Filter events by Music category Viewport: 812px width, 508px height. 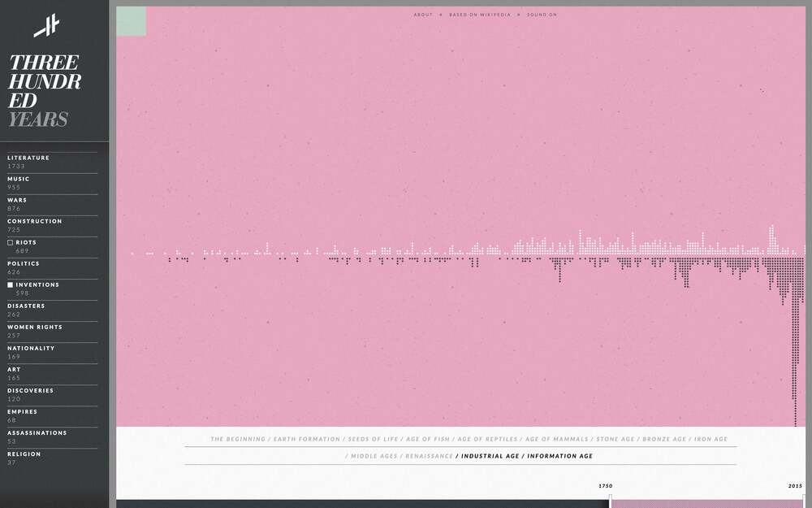coord(19,179)
